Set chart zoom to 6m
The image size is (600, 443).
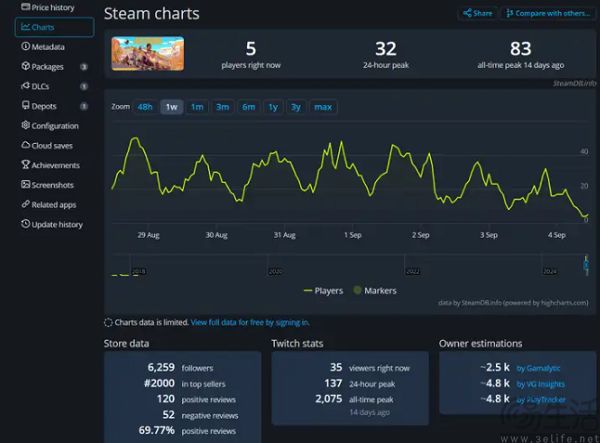pos(248,107)
